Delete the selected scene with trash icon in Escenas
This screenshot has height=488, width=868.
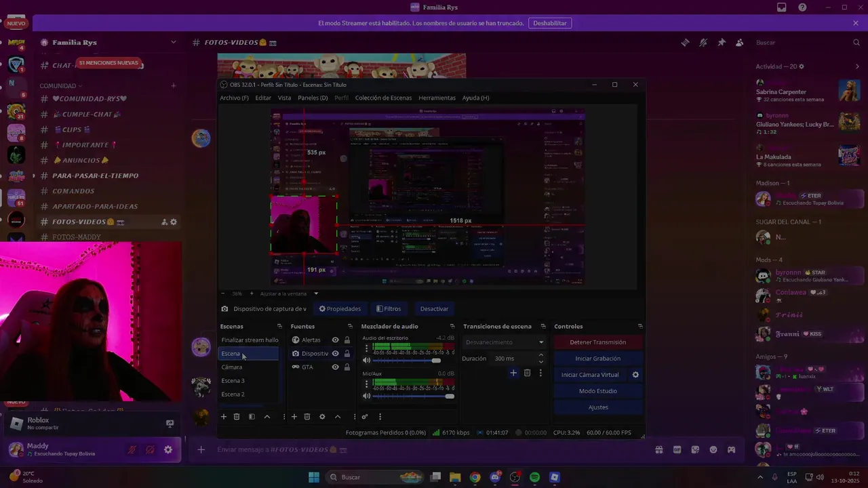(x=237, y=417)
